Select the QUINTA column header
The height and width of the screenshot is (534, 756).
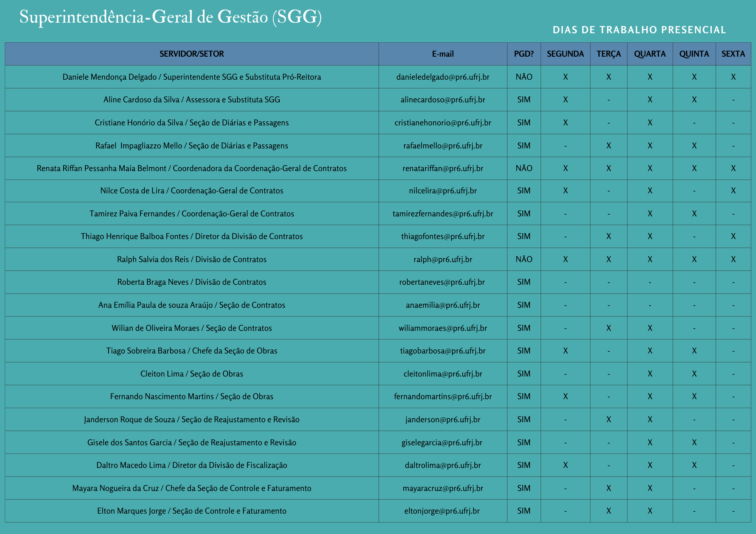click(x=694, y=54)
